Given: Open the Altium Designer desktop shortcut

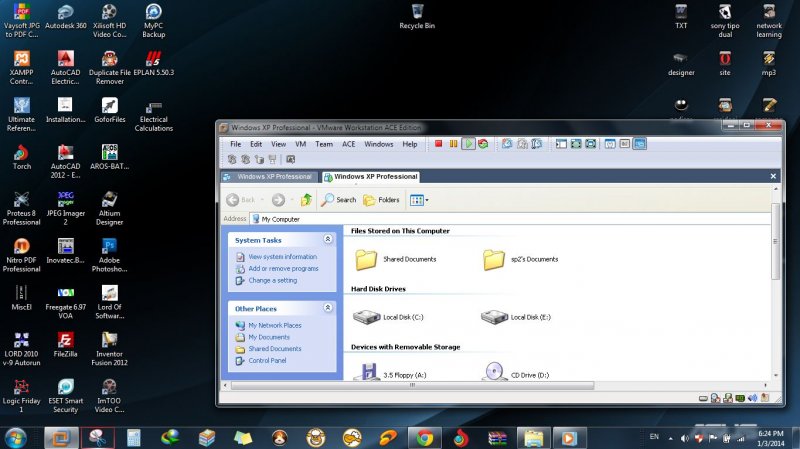Looking at the screenshot, I should point(109,208).
